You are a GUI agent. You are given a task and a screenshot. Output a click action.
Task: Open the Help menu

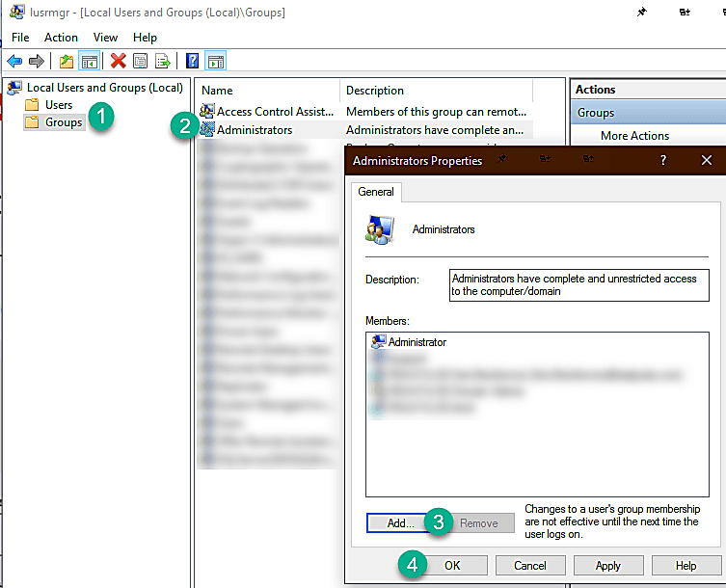point(145,38)
